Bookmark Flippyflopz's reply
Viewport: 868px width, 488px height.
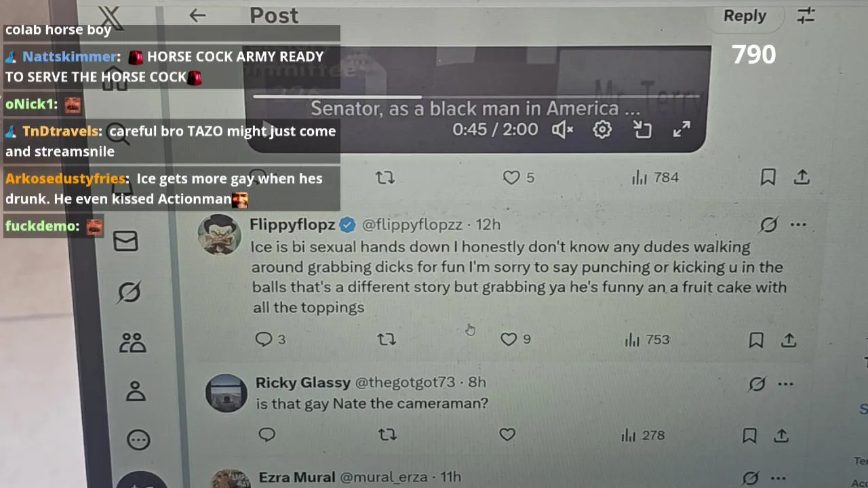click(x=756, y=340)
